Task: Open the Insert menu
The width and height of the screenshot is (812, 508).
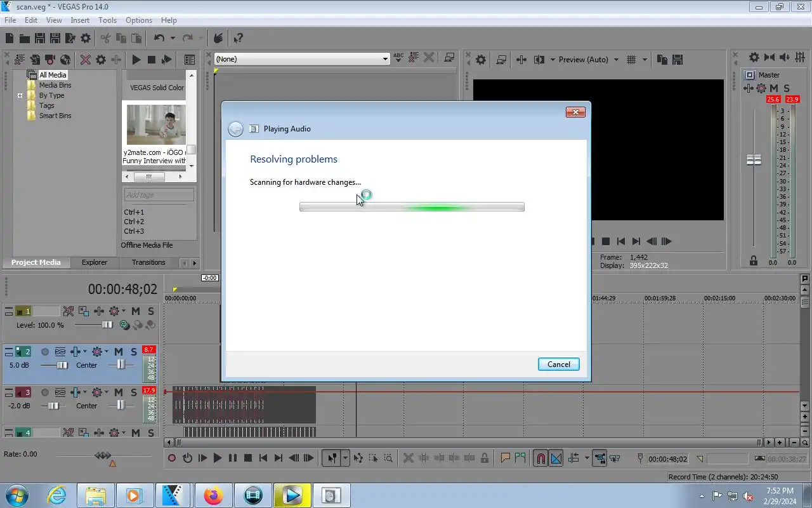Action: pos(80,20)
